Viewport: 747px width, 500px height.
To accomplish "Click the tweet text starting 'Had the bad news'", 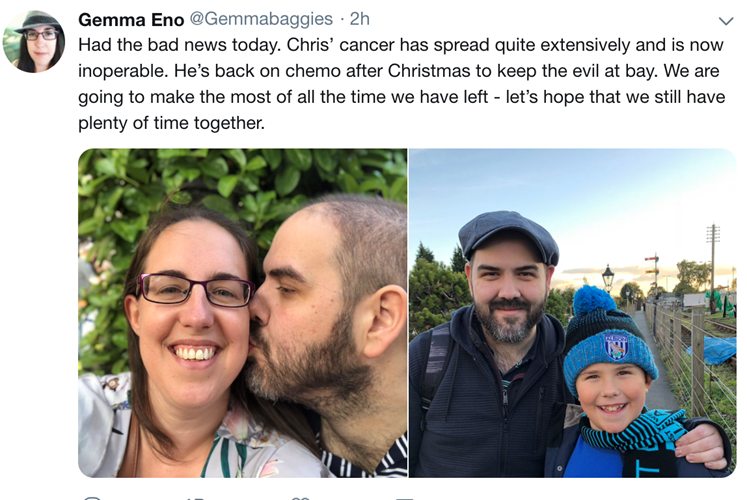I will [402, 84].
